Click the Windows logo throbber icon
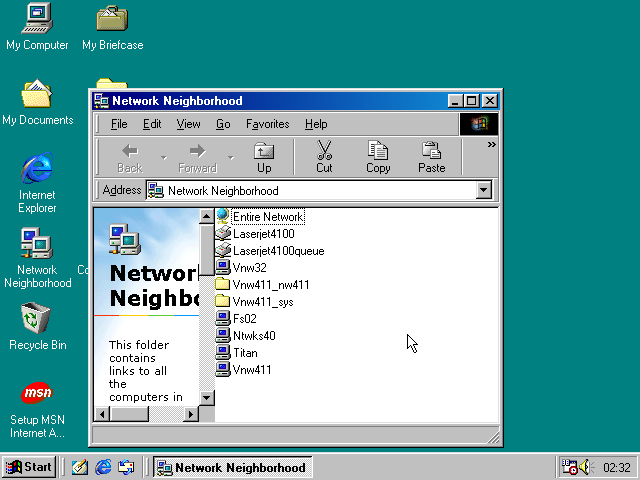640x480 pixels. click(479, 124)
